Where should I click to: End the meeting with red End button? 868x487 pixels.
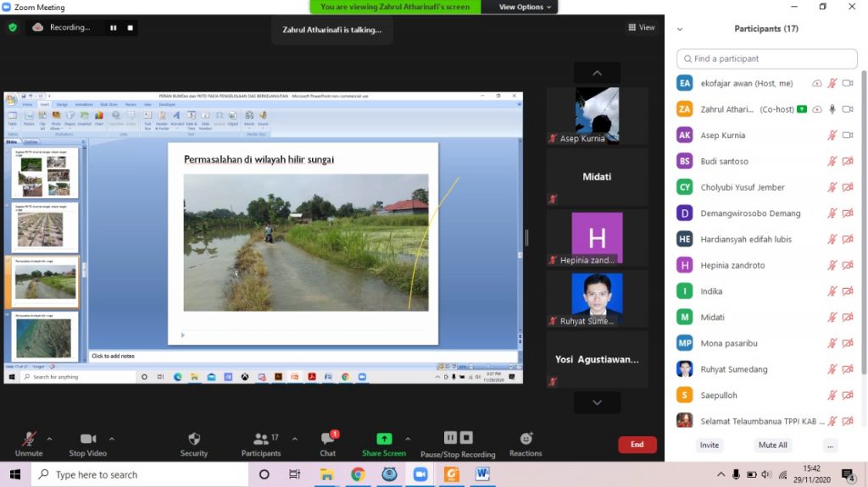(637, 445)
